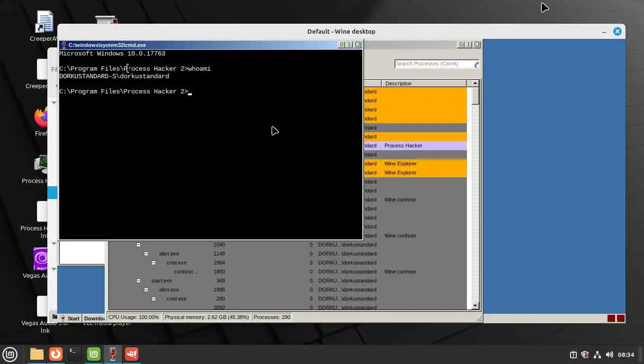Open the Terminal from the panel
This screenshot has height=364, width=644.
pos(75,354)
